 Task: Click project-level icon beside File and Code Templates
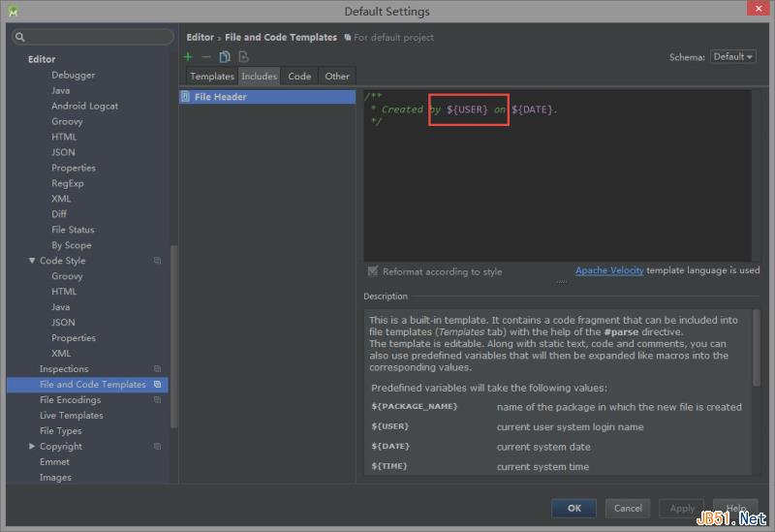(157, 384)
